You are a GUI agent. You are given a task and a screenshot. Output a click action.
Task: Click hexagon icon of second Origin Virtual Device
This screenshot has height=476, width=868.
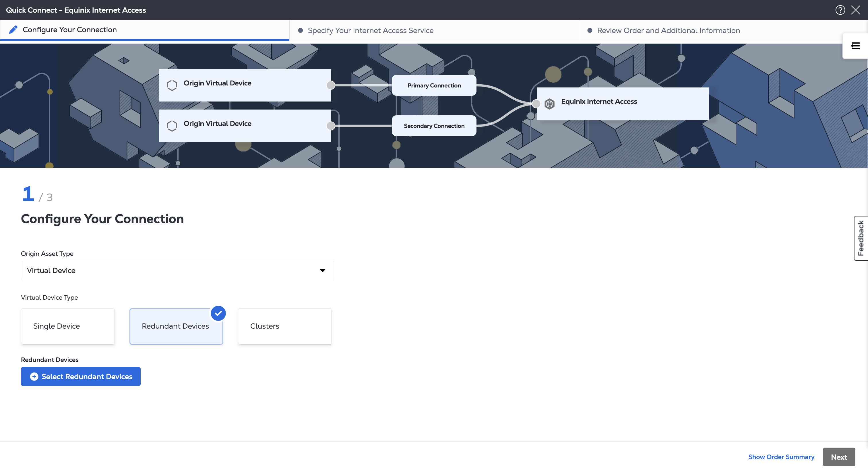click(172, 126)
